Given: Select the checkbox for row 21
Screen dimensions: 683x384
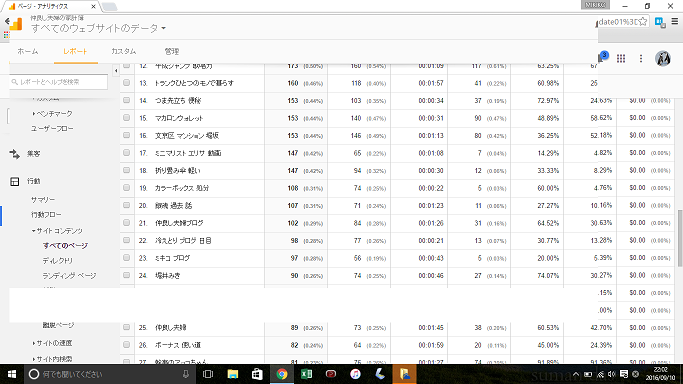Looking at the screenshot, I should (126, 222).
